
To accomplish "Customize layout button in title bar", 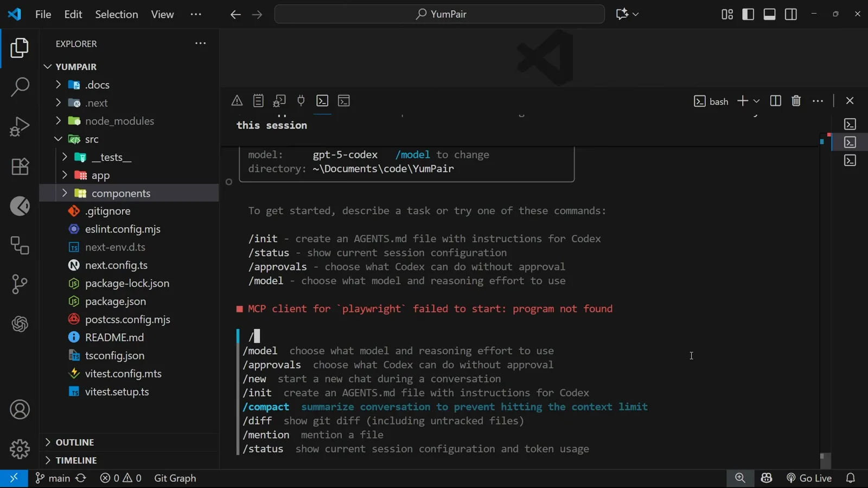I will pyautogui.click(x=727, y=14).
